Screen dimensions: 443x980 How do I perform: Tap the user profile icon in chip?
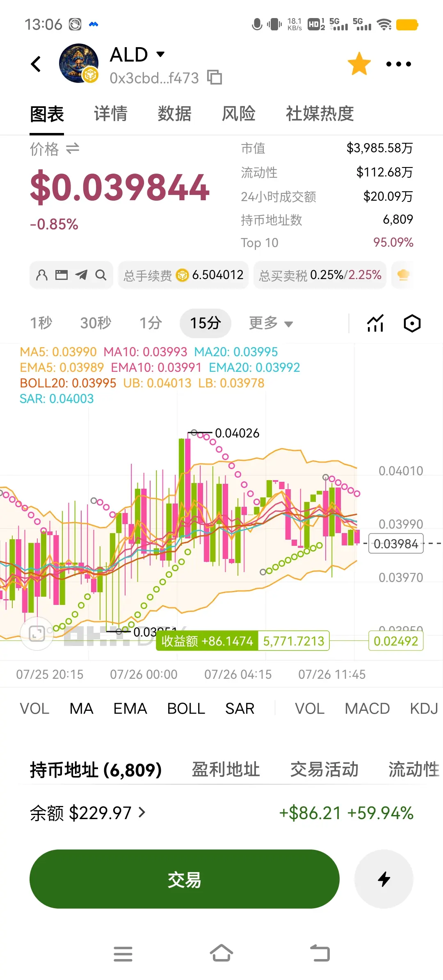click(42, 275)
